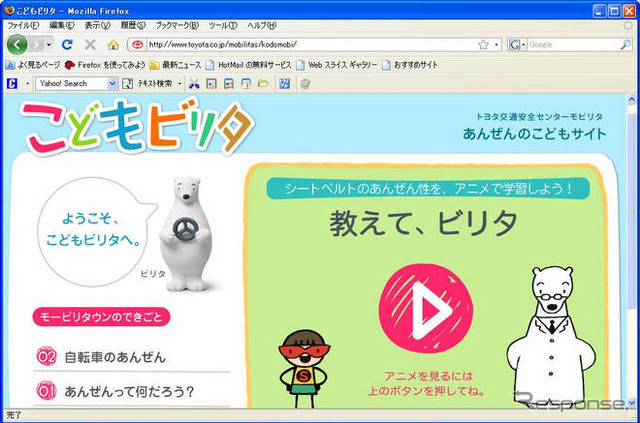Viewport: 640px width, 423px height.
Task: Click the polar bear ビリタ mascot figure
Action: click(x=186, y=234)
